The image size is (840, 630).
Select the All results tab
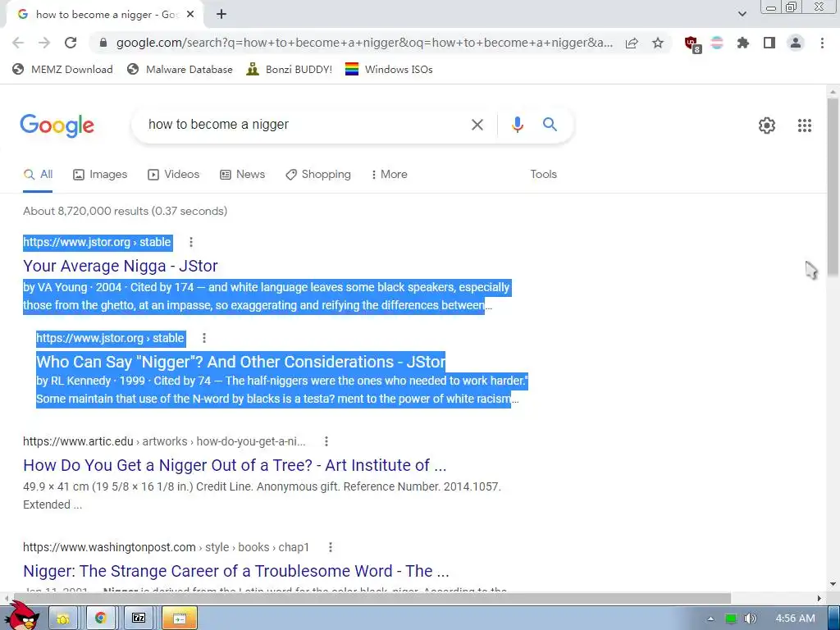coord(38,175)
